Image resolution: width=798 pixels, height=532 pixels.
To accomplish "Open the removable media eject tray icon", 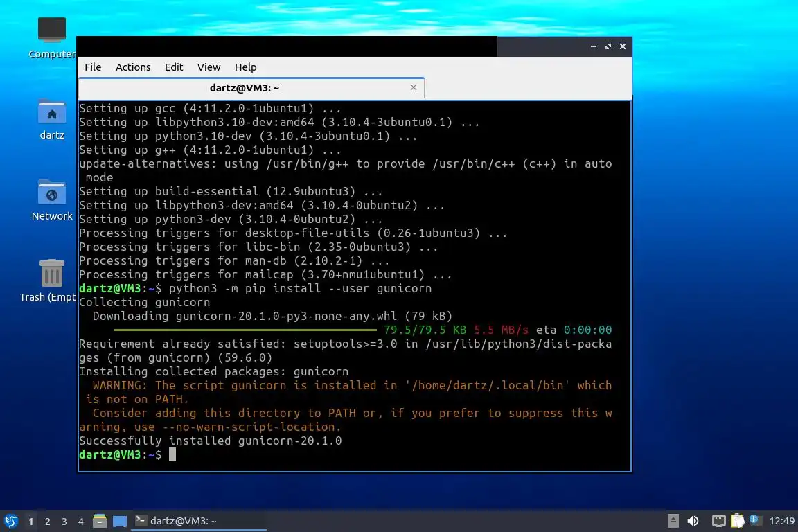I will 673,521.
